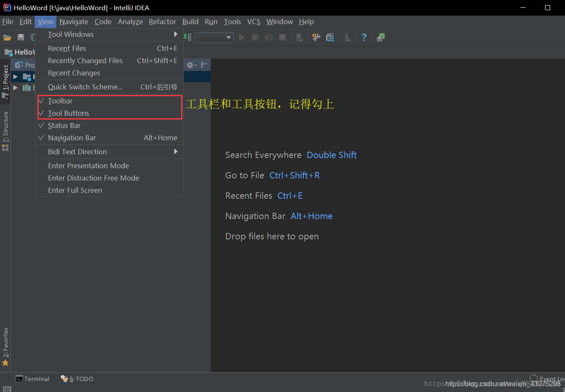The width and height of the screenshot is (565, 392).
Task: Toggle the 1: Project side tab
Action: 6,81
